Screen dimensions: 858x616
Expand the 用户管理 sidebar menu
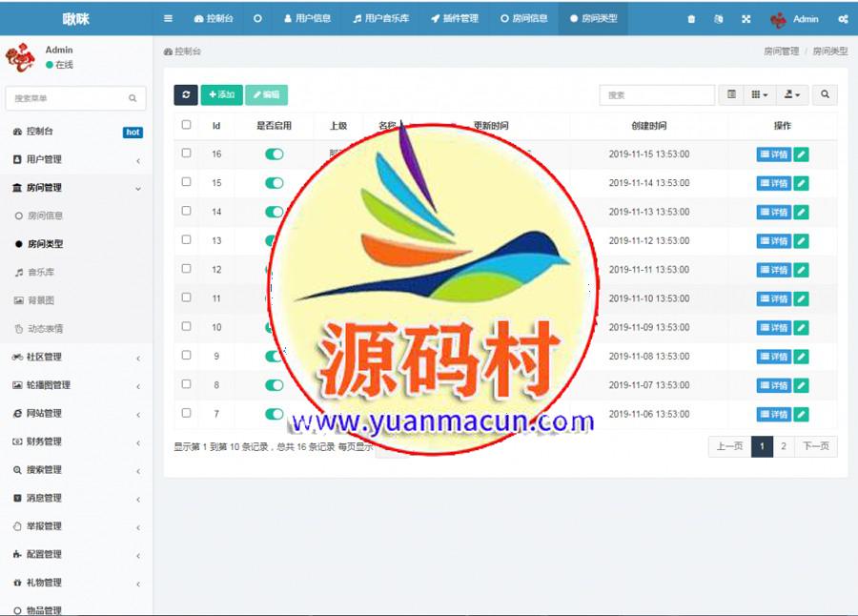76,159
